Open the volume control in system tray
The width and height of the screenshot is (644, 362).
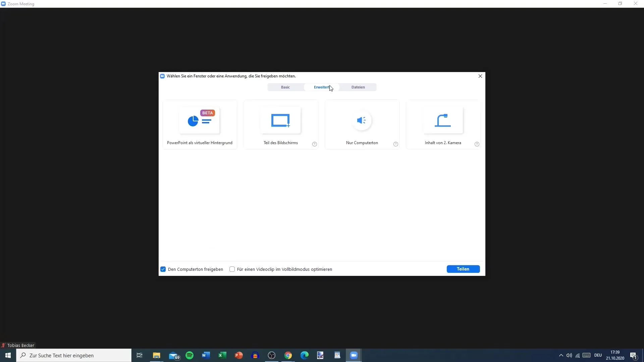(569, 355)
